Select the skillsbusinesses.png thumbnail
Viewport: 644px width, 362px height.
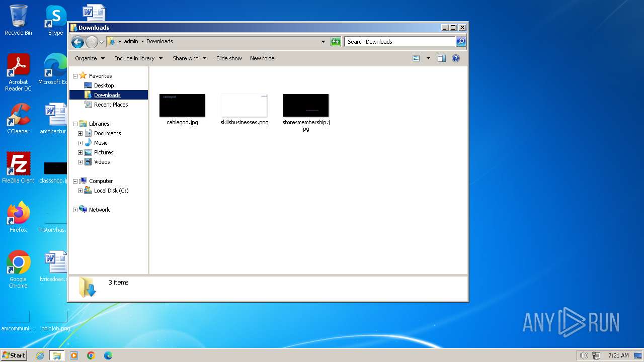coord(244,105)
